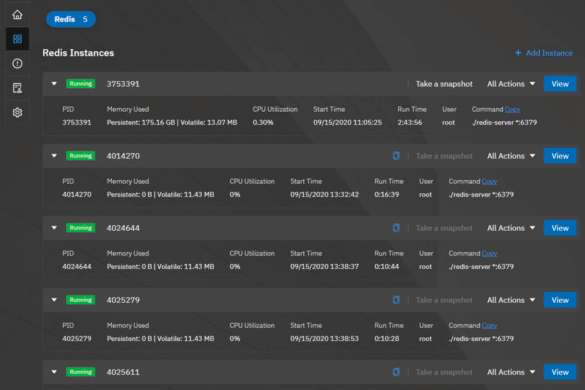Click the snapshot status icon for 4014270

click(396, 156)
